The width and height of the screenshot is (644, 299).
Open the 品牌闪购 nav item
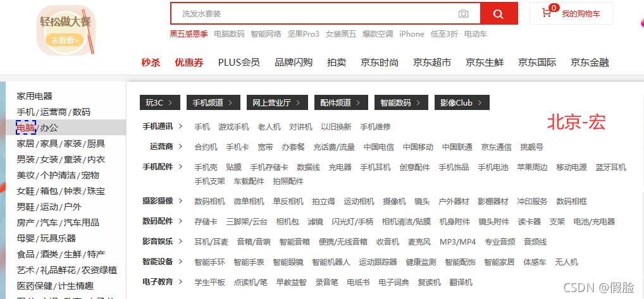point(294,63)
